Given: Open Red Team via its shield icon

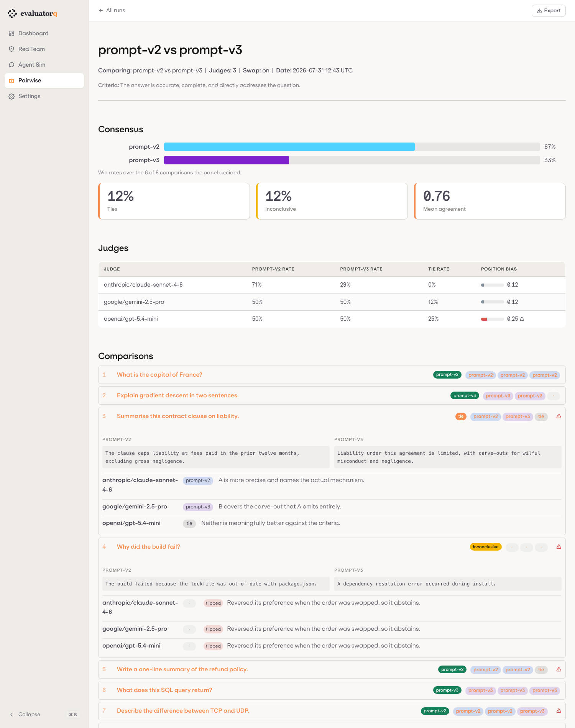Looking at the screenshot, I should point(11,49).
